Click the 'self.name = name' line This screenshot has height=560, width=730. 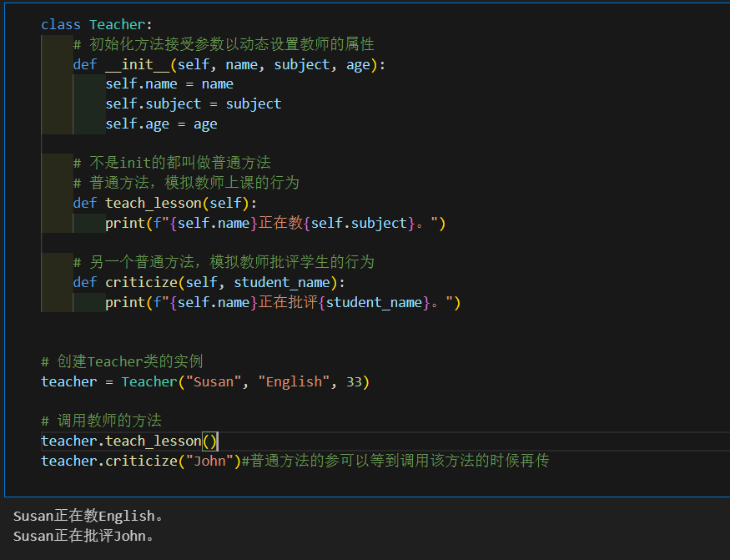pyautogui.click(x=169, y=83)
